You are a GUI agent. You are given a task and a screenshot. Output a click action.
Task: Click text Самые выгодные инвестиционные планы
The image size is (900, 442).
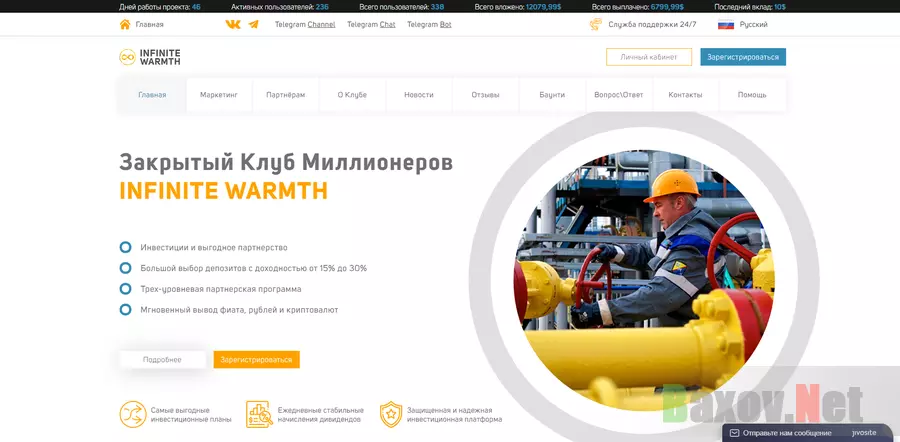[x=191, y=414]
